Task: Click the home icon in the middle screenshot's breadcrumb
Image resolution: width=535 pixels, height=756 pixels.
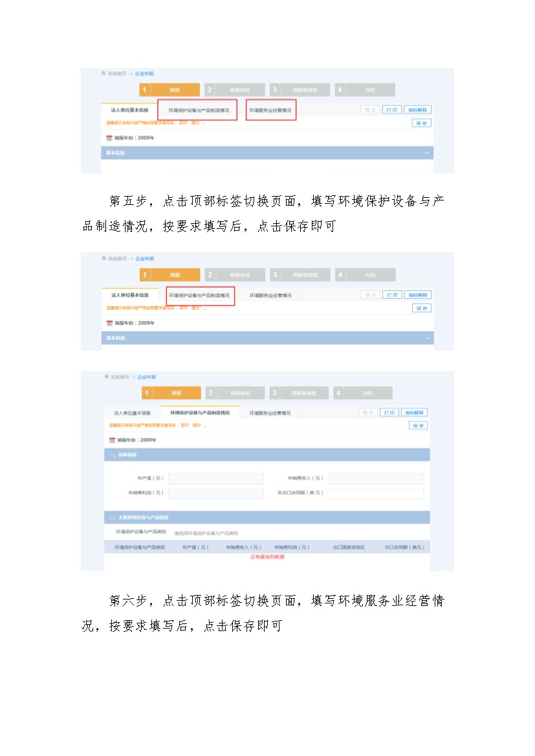Action: (104, 259)
